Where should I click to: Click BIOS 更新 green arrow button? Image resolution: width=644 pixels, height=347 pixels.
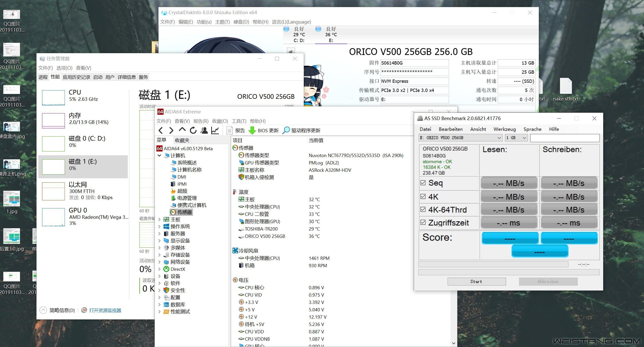[x=263, y=130]
